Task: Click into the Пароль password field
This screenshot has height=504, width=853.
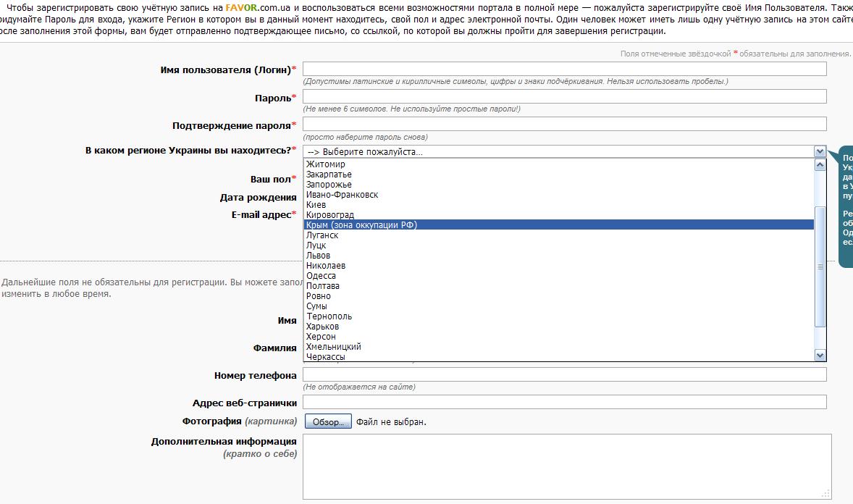Action: point(564,96)
